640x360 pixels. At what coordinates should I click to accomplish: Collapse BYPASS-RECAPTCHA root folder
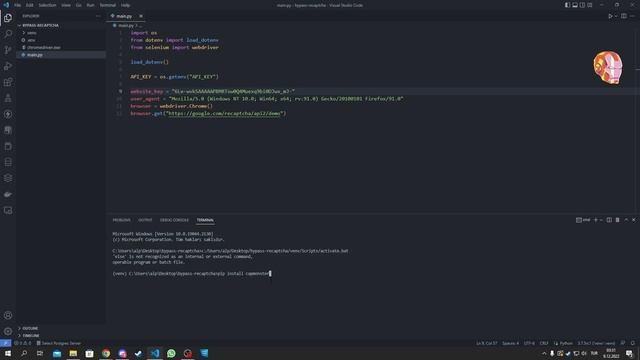click(x=40, y=25)
